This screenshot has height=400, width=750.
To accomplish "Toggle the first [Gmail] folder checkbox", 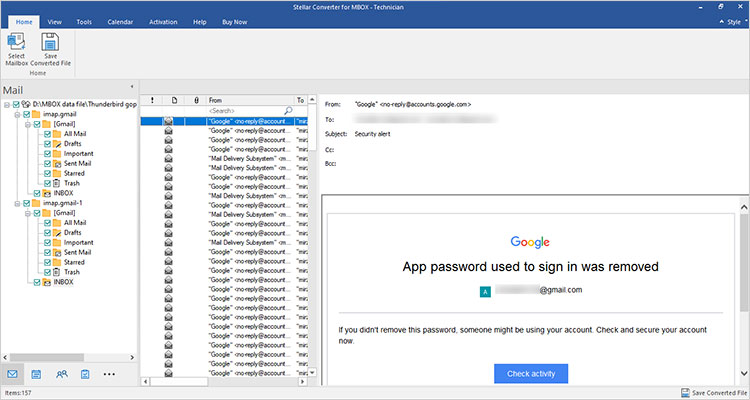I will (x=37, y=124).
